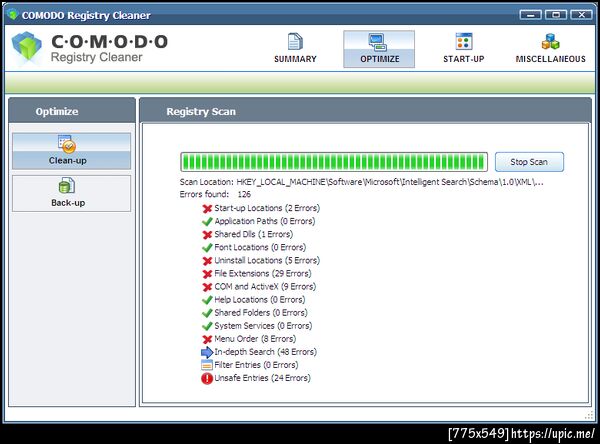Click the 'Errors found: 126' text

pyautogui.click(x=215, y=194)
